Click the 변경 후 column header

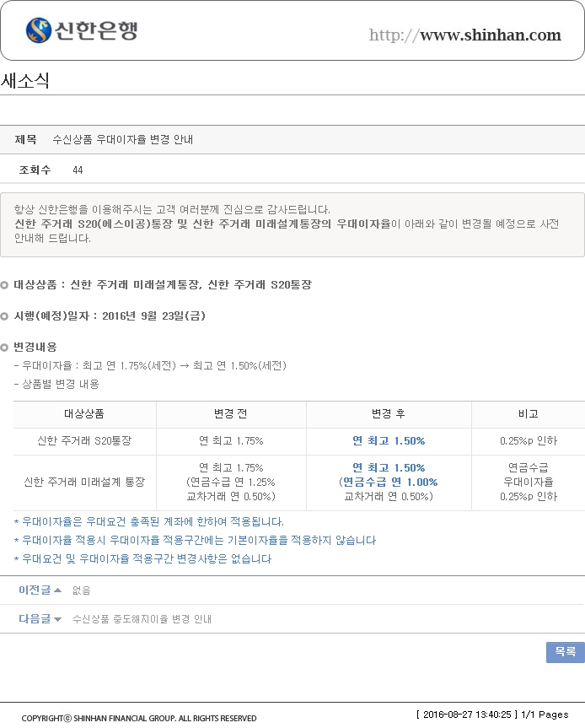pyautogui.click(x=389, y=414)
